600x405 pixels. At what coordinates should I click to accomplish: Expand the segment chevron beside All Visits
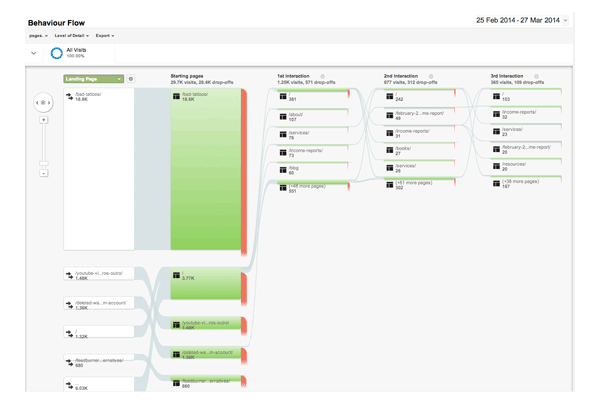[34, 53]
